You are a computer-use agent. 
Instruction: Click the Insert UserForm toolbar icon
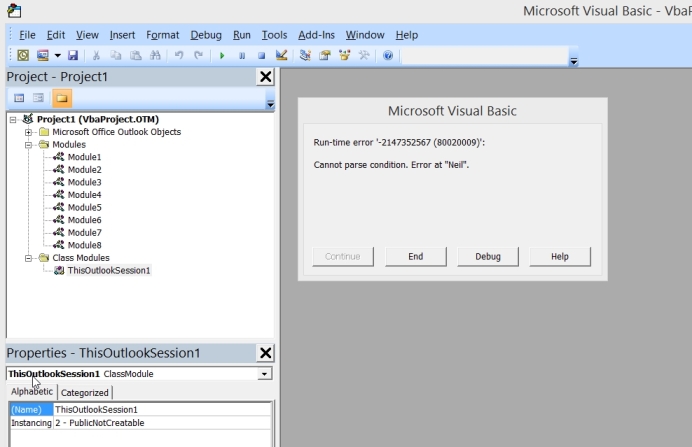pyautogui.click(x=42, y=55)
